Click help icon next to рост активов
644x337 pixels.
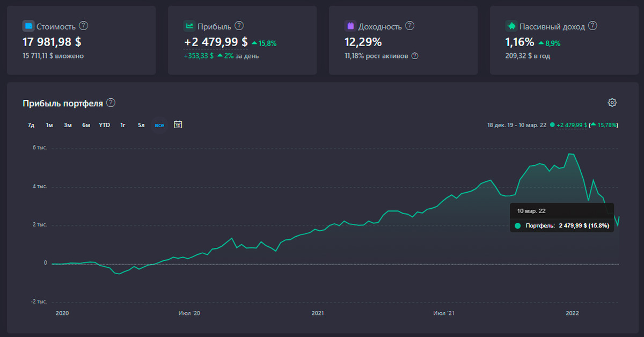click(415, 56)
